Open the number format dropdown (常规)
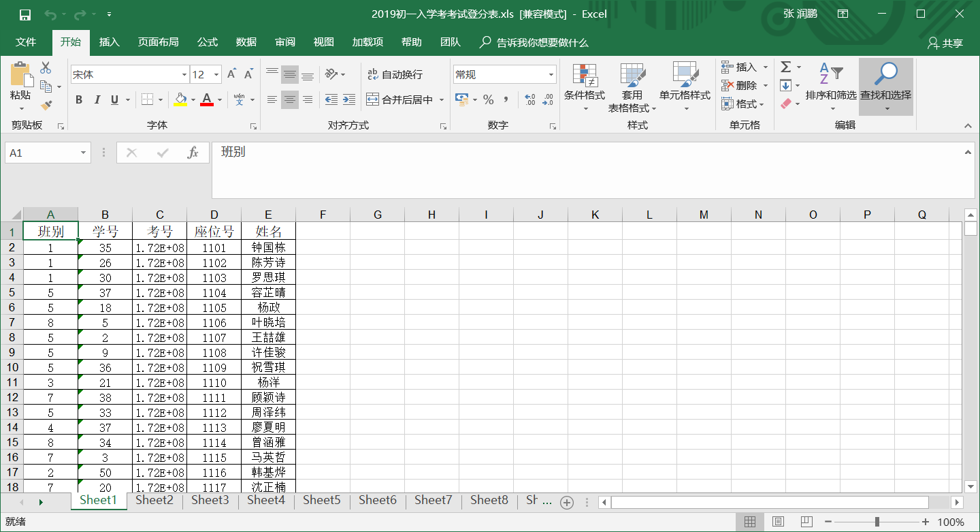This screenshot has height=532, width=980. point(551,74)
